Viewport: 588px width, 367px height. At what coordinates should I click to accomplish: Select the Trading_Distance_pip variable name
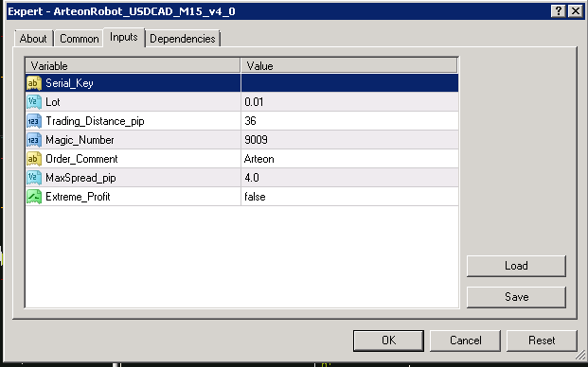pyautogui.click(x=95, y=121)
